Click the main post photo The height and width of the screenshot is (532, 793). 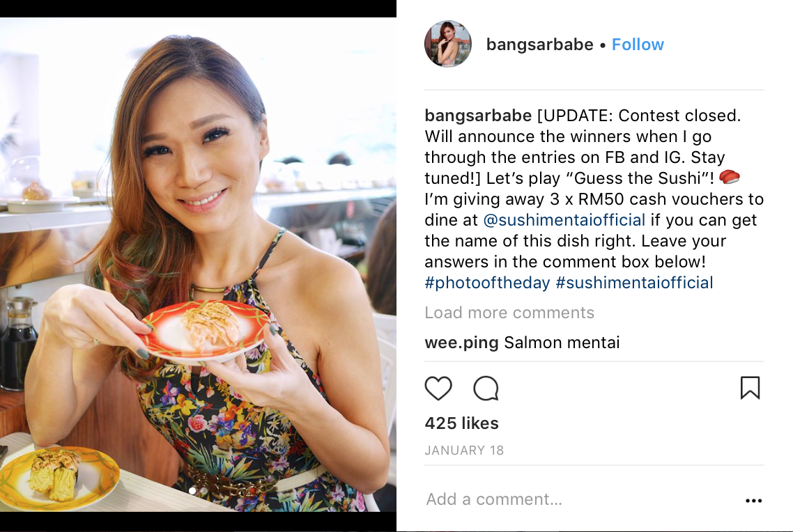pos(198,264)
